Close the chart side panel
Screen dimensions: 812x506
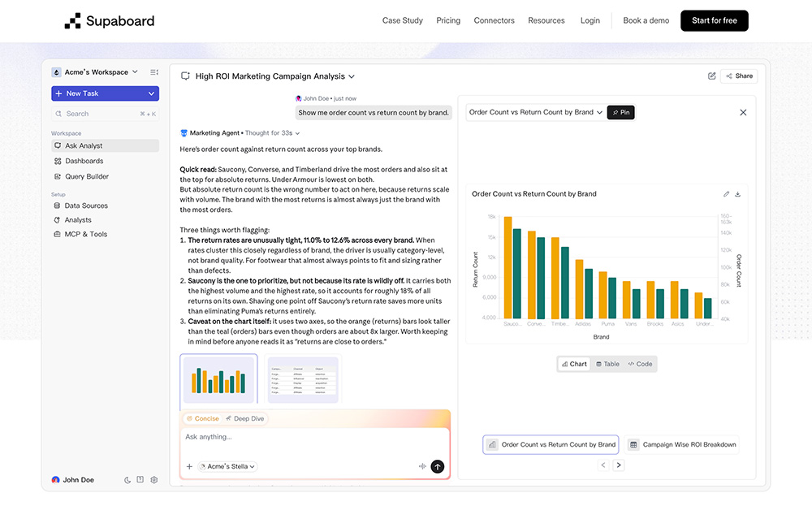[743, 112]
